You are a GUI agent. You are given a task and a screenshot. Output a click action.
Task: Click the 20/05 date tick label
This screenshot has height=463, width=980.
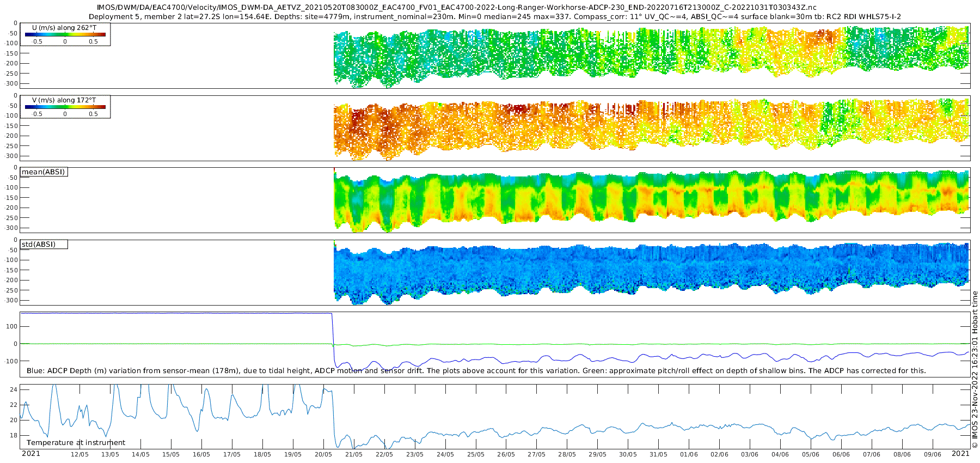tap(323, 454)
